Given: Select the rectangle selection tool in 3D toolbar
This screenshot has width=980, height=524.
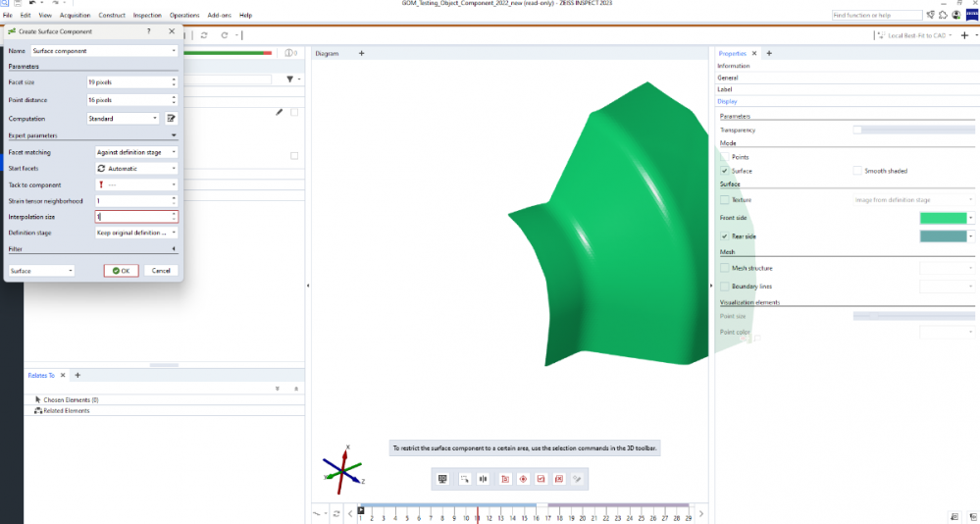Looking at the screenshot, I should coord(463,479).
